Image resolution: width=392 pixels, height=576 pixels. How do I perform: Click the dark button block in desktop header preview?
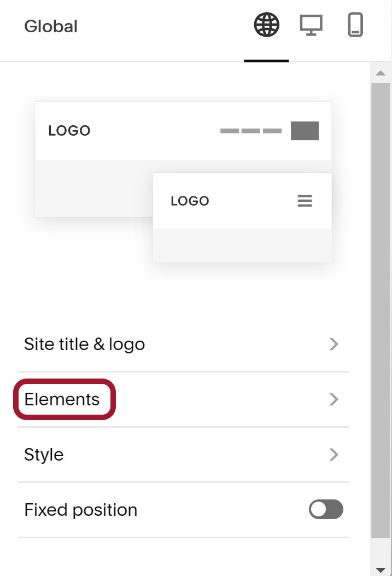pyautogui.click(x=305, y=131)
